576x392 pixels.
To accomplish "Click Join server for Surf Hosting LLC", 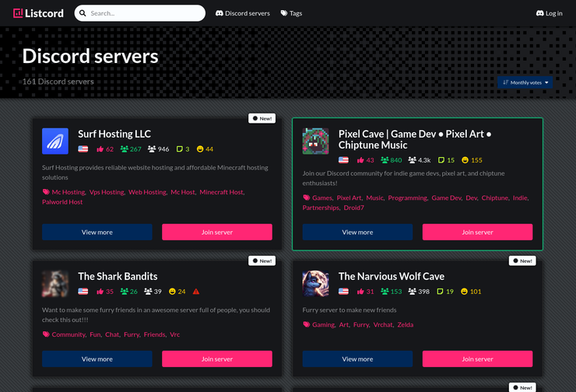I will point(217,232).
